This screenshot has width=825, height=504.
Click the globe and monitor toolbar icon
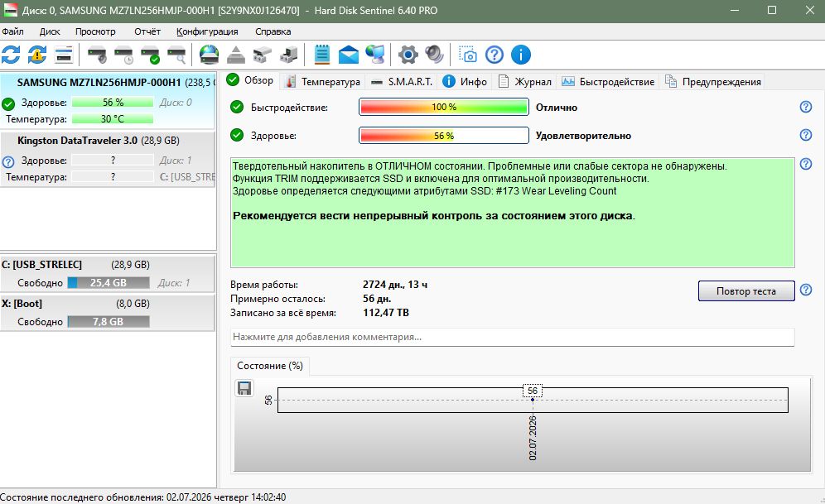coord(375,55)
